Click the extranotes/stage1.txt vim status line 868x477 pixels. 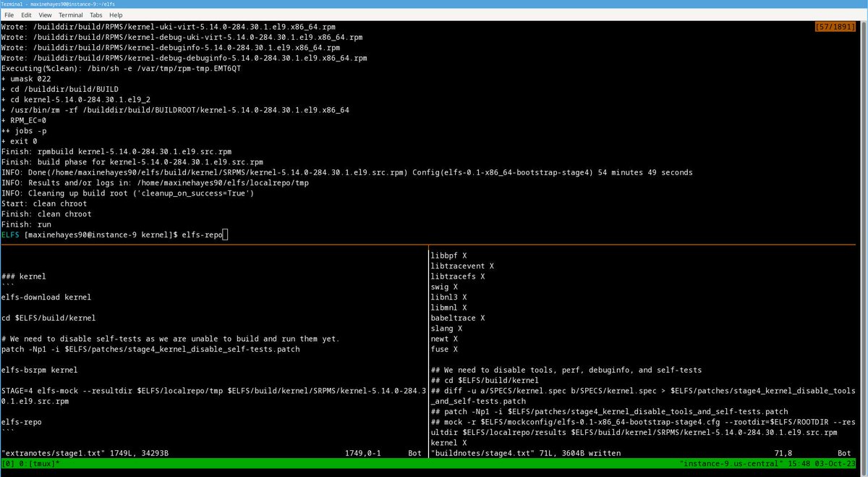pyautogui.click(x=85, y=453)
